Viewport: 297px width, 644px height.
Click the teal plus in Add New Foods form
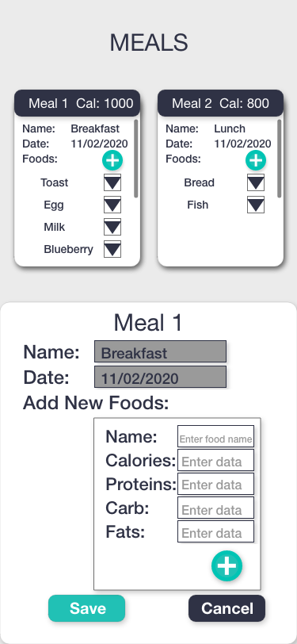(x=227, y=565)
